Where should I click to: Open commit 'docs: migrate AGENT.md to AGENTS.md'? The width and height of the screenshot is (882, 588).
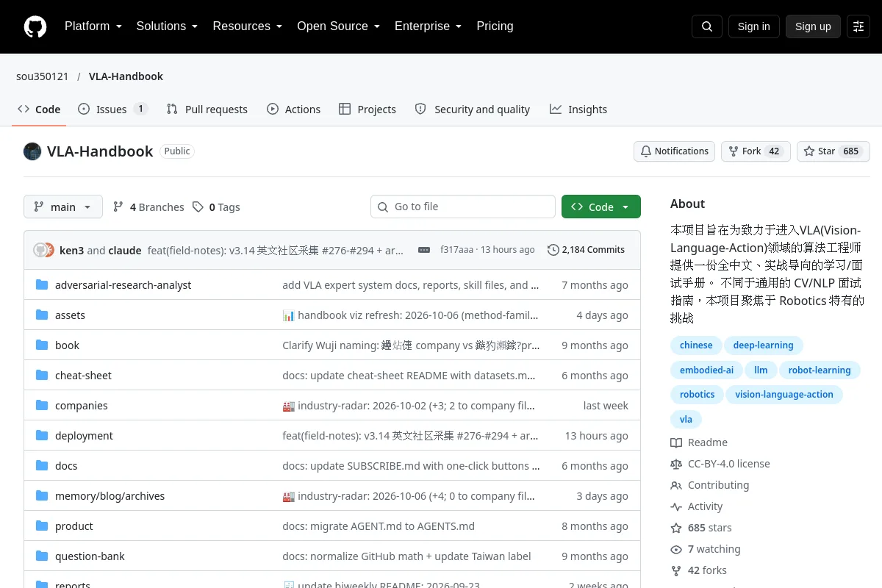(x=379, y=526)
